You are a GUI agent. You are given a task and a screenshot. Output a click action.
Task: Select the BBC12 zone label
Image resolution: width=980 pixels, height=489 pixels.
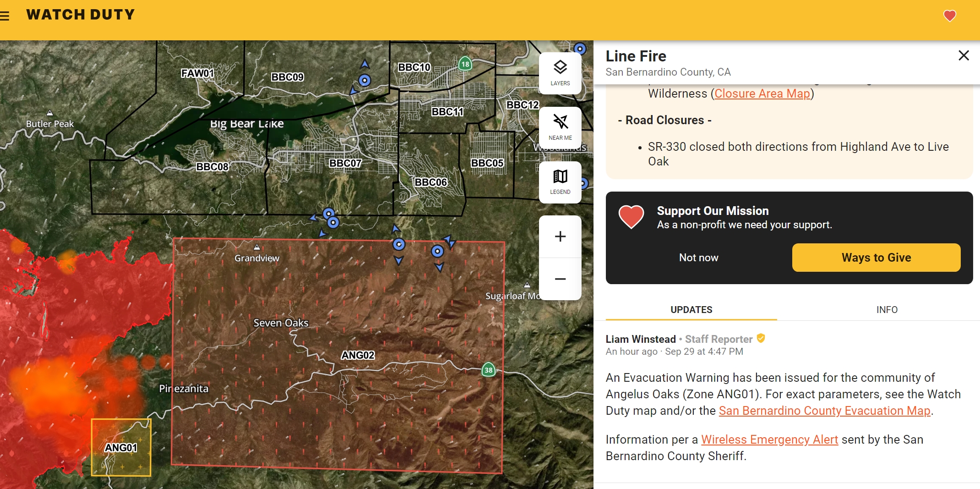point(523,105)
